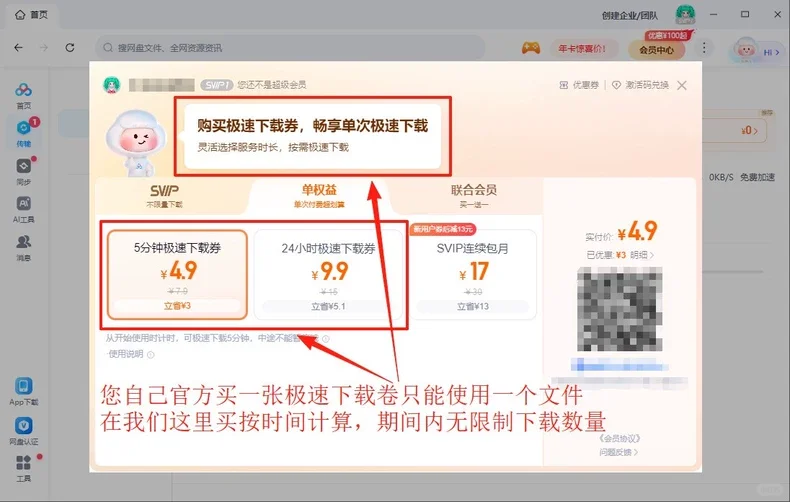
Task: Click the payment QR code
Action: coord(619,309)
